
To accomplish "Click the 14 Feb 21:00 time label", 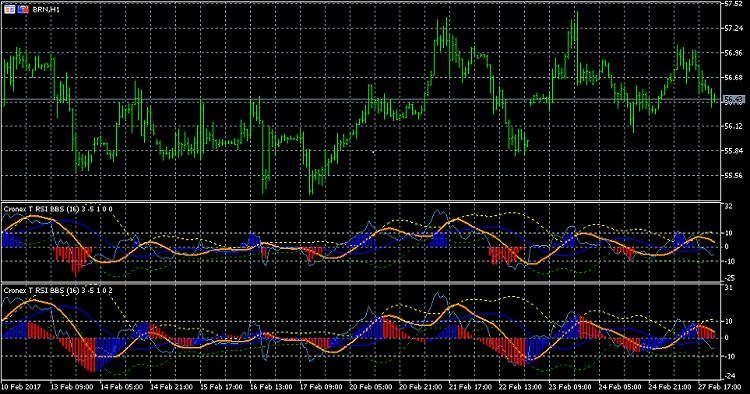I will [172, 387].
